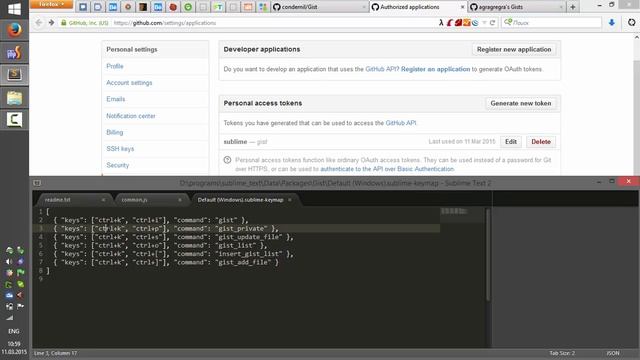Click the Action Center flag tray icon
The width and height of the screenshot is (640, 360).
pos(20,306)
